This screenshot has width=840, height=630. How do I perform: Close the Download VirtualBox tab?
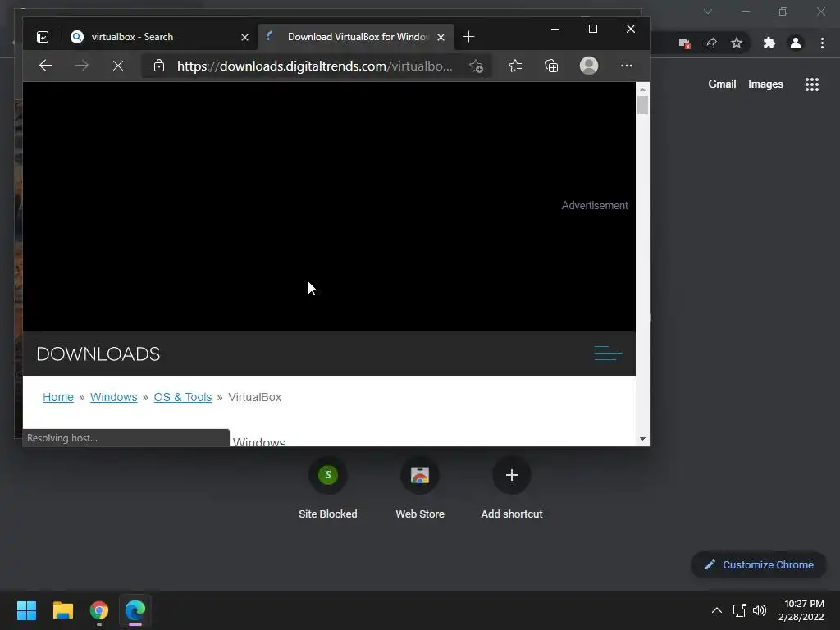[x=441, y=37]
